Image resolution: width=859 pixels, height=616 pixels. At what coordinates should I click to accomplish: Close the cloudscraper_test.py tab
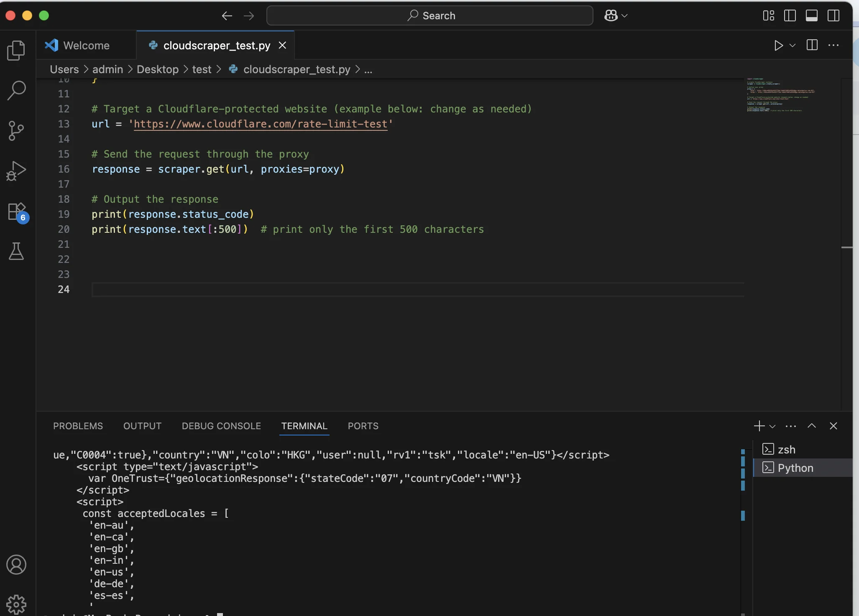[x=283, y=45]
